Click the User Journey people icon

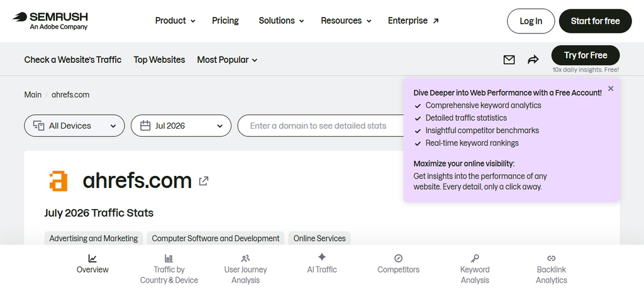click(x=246, y=258)
